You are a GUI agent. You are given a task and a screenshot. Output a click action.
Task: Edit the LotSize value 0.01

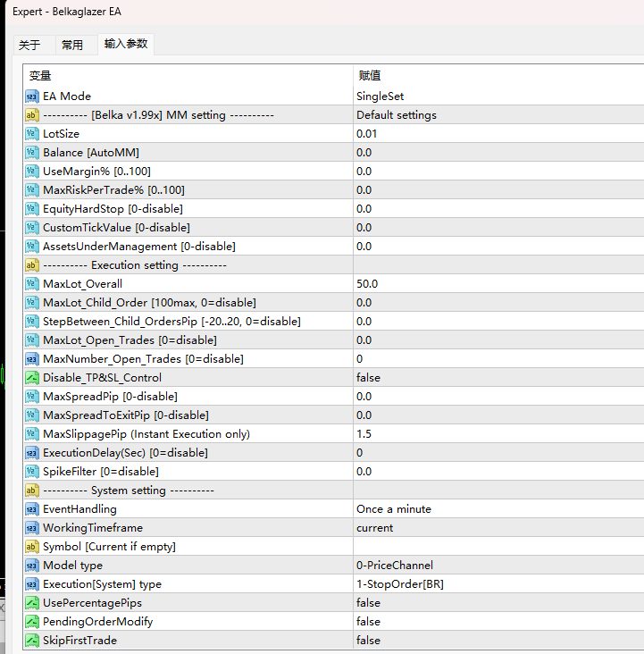pyautogui.click(x=498, y=134)
